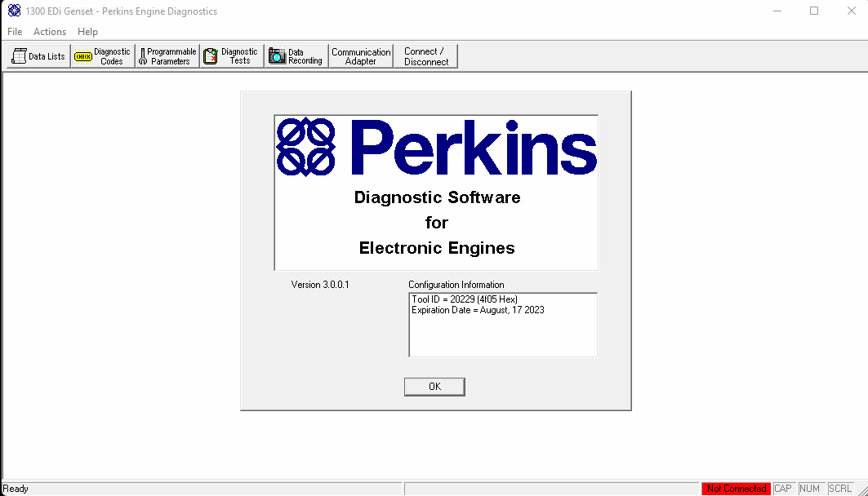Image resolution: width=868 pixels, height=496 pixels.
Task: Maximize the Perkins Engine Diagnostics window
Action: (x=814, y=11)
